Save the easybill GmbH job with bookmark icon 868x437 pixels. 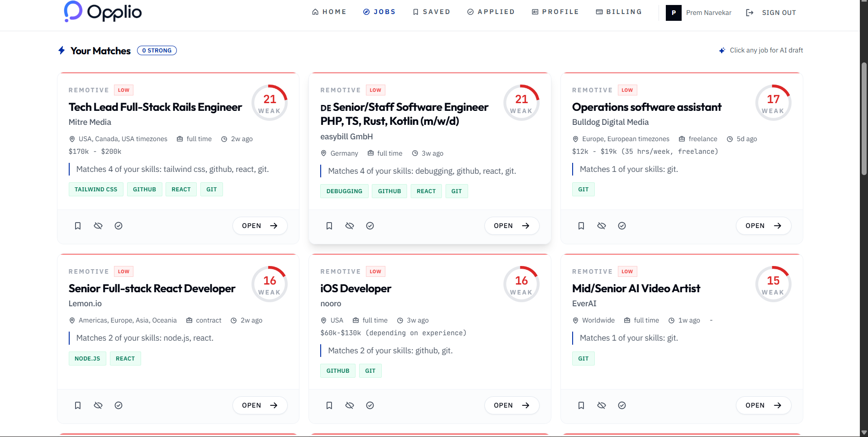329,226
